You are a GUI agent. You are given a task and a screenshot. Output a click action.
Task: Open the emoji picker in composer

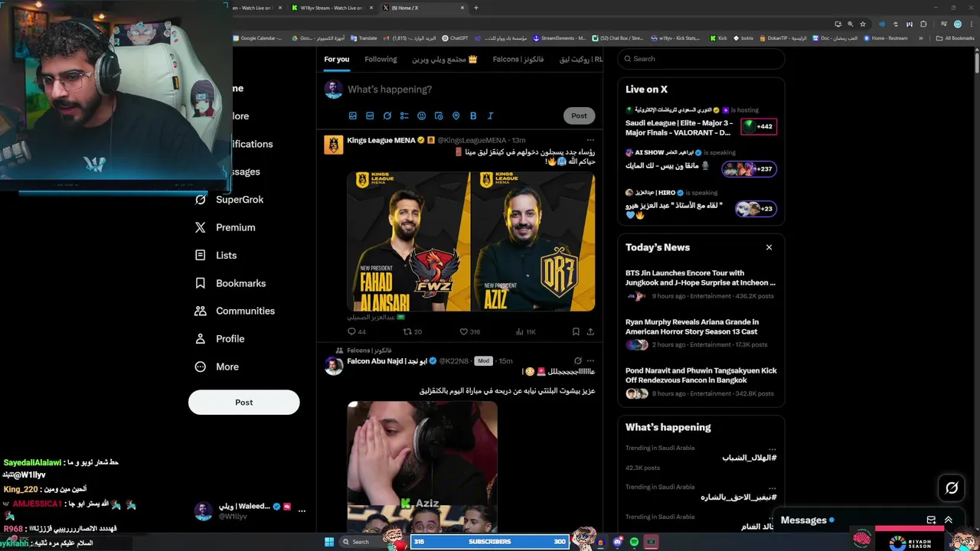pos(422,116)
